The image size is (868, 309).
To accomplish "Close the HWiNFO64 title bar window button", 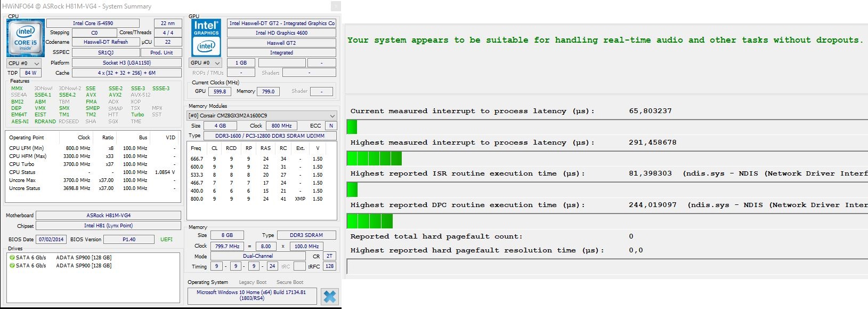I will tap(335, 6).
